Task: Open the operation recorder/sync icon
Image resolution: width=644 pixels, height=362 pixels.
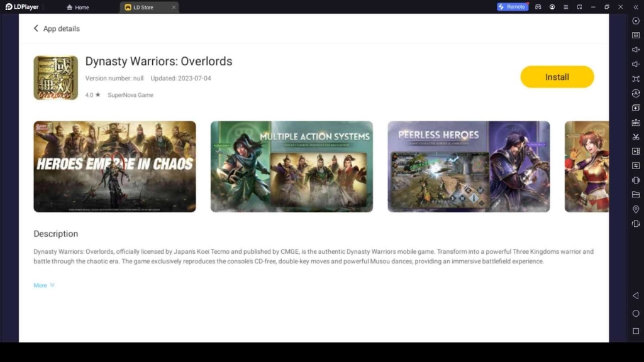Action: (x=636, y=93)
